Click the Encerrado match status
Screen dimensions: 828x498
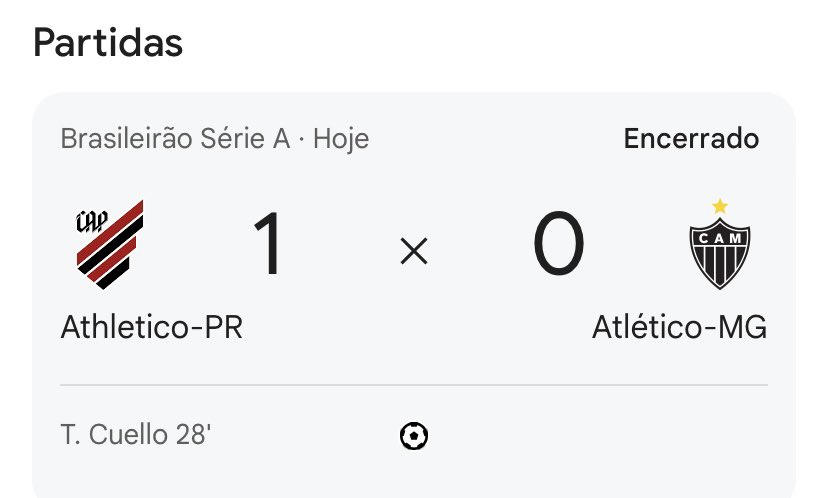[x=691, y=138]
